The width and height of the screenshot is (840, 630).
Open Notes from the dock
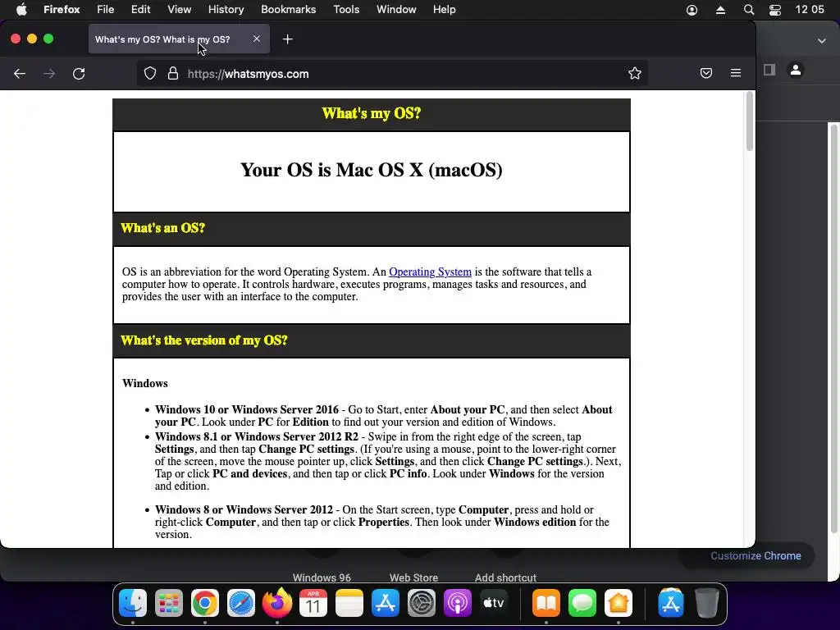coord(349,603)
